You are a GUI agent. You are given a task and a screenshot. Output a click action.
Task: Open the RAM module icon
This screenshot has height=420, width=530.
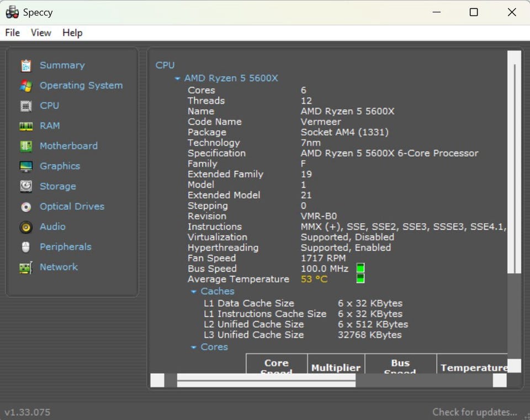pyautogui.click(x=26, y=126)
